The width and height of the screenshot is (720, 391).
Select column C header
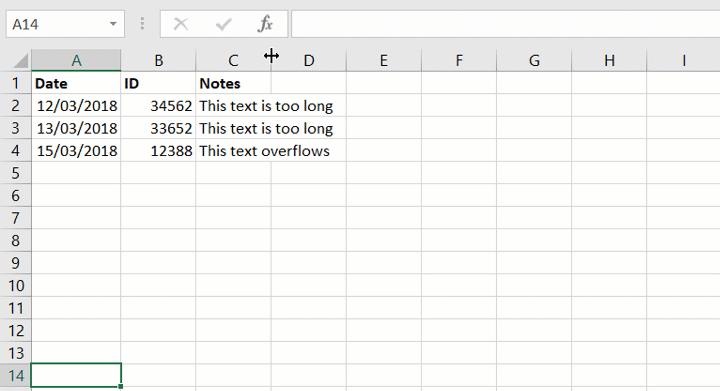[233, 61]
